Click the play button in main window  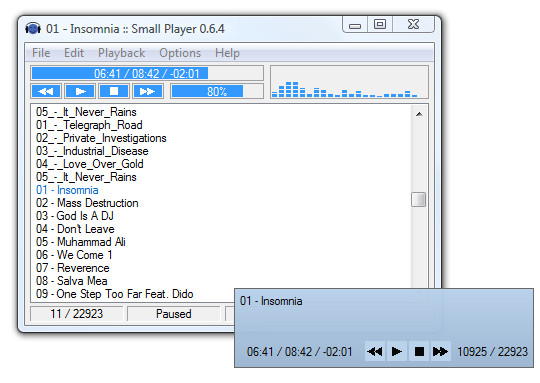click(x=80, y=91)
